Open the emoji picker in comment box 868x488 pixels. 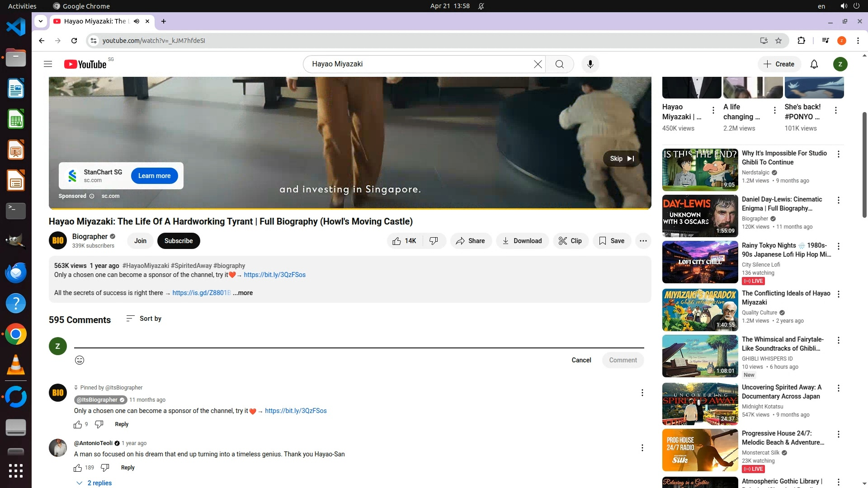80,360
